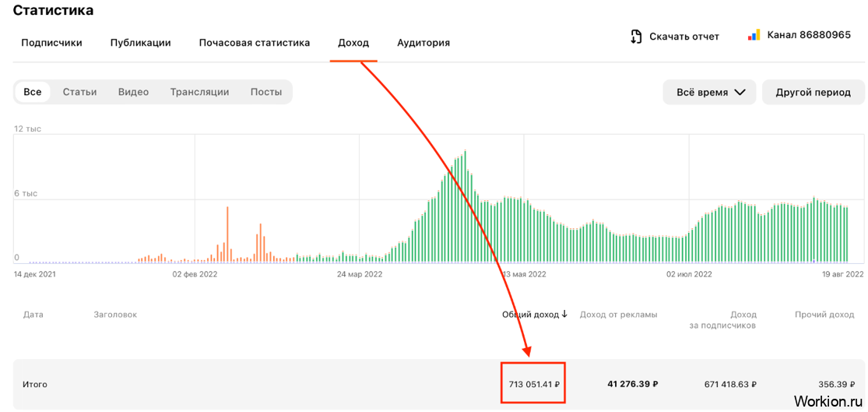
Task: Click the sort arrow beside Общий доход
Action: point(564,314)
